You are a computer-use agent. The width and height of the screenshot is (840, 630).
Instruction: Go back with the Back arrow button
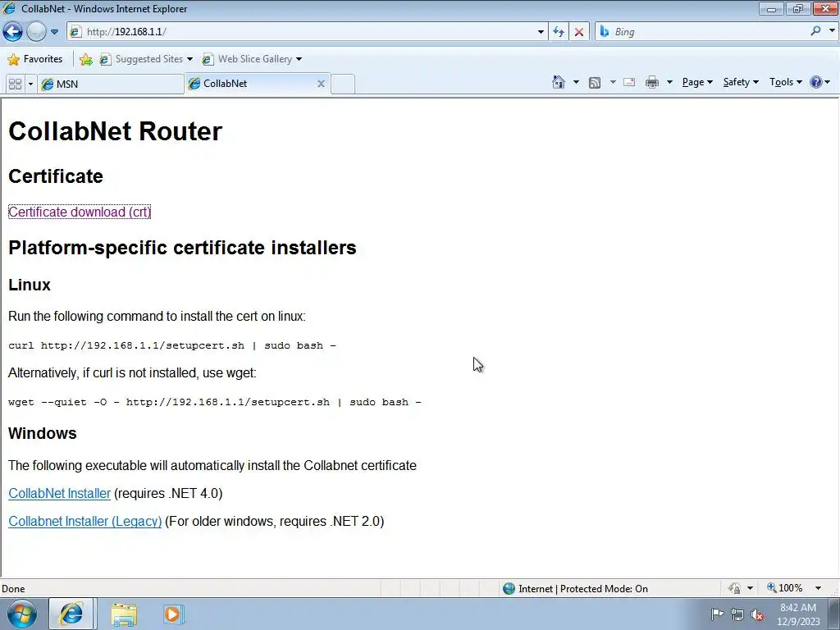(13, 32)
